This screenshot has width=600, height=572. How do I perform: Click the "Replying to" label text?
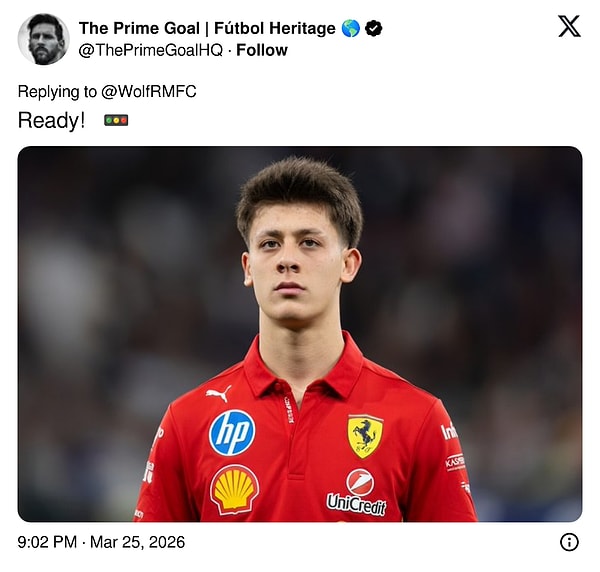pos(57,92)
